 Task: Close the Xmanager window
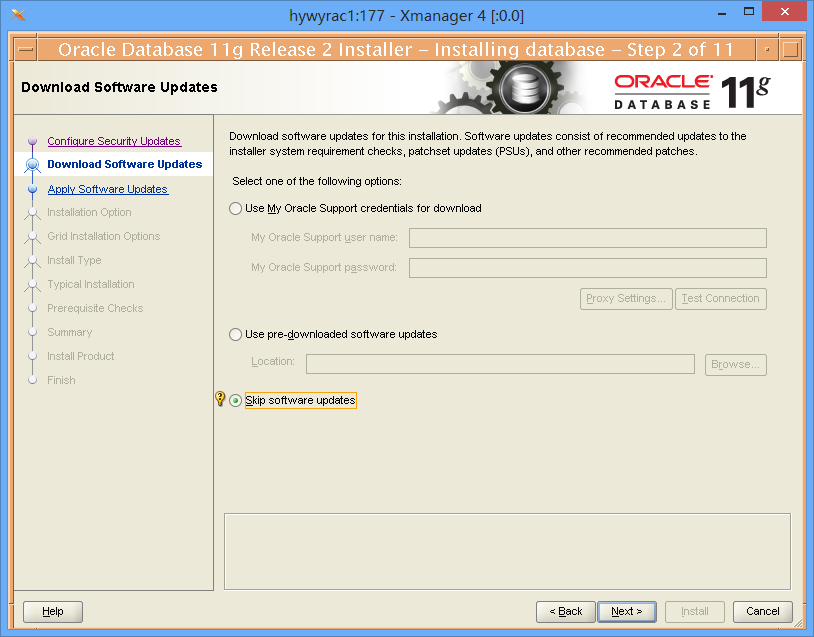click(785, 11)
